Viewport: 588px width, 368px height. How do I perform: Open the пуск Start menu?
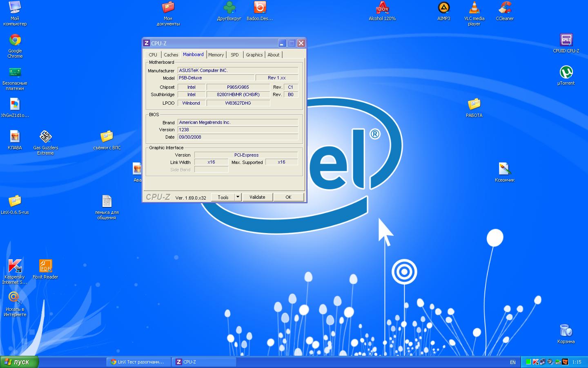click(19, 362)
